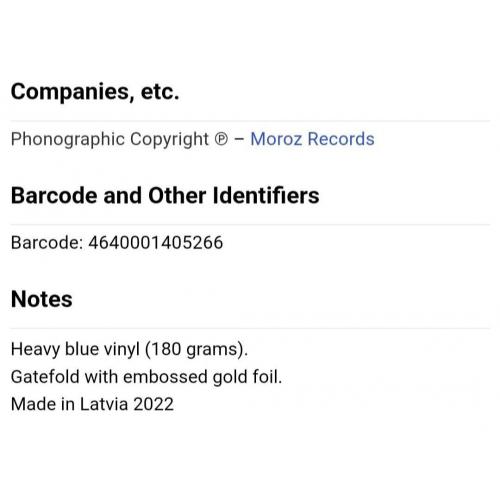Click the divider below the Barcode heading

(250, 224)
